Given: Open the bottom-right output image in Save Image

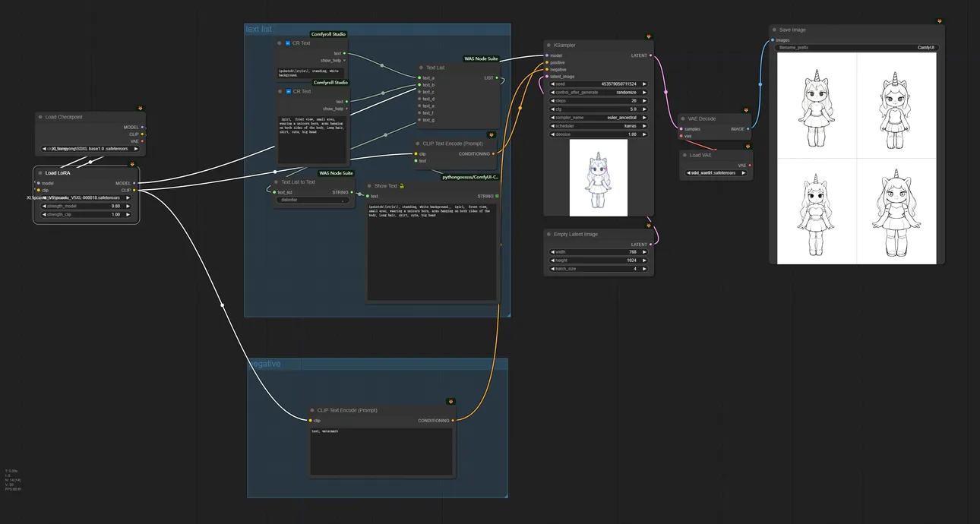Looking at the screenshot, I should point(896,211).
